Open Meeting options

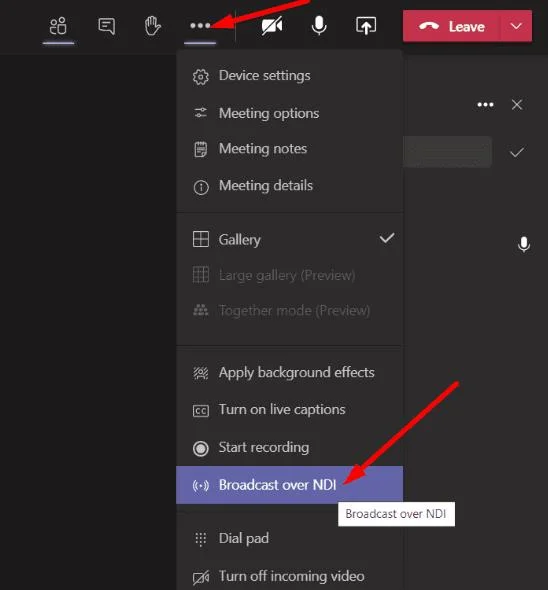[289, 113]
